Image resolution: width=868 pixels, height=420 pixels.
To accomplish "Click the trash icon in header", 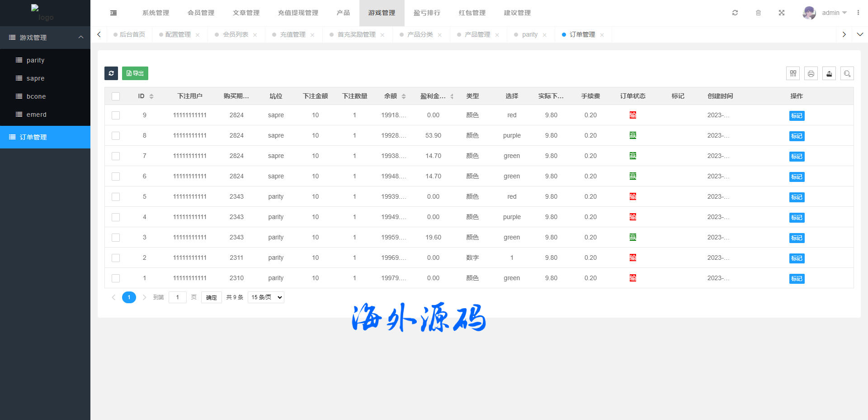I will pos(759,13).
